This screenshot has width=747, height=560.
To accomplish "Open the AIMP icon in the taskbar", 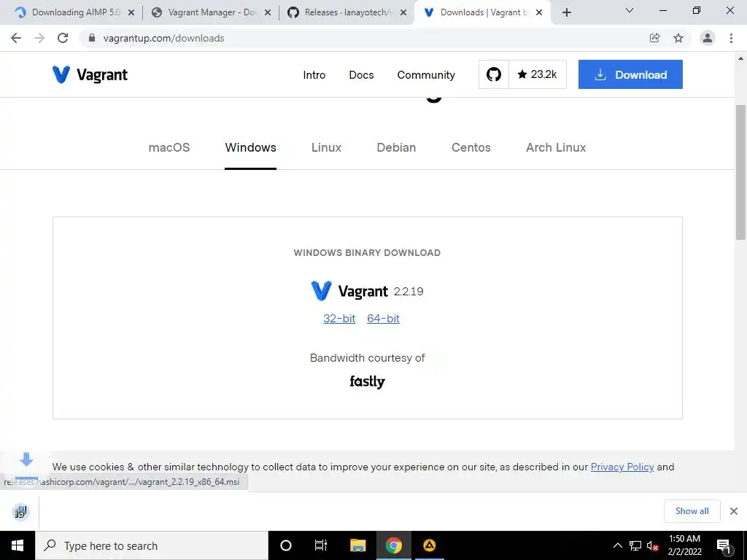I will coord(429,545).
